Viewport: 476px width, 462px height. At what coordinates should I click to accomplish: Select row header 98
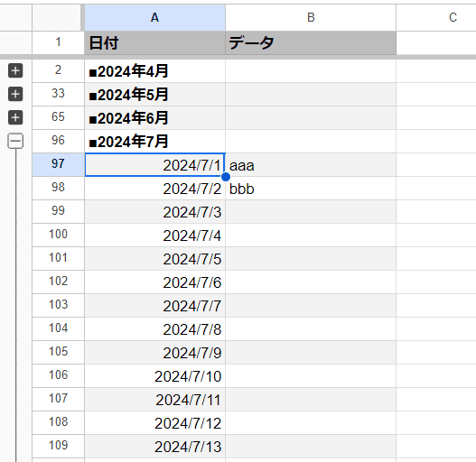58,188
